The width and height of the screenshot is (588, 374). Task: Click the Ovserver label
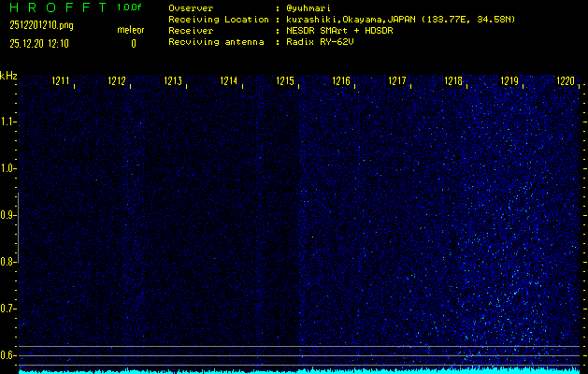pos(191,8)
